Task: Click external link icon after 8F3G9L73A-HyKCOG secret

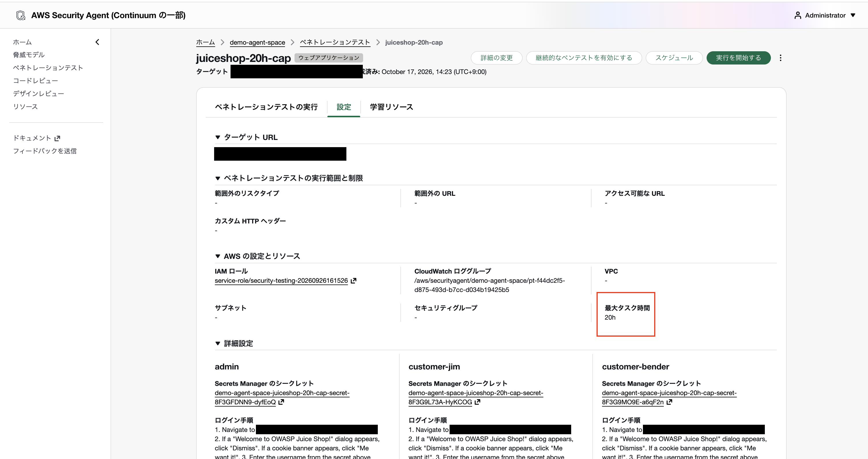Action: (478, 402)
